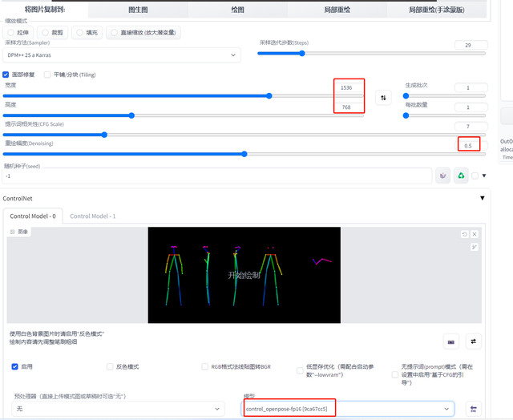The width and height of the screenshot is (513, 420).
Task: Enable the extra seed checkbox
Action: pos(475,176)
